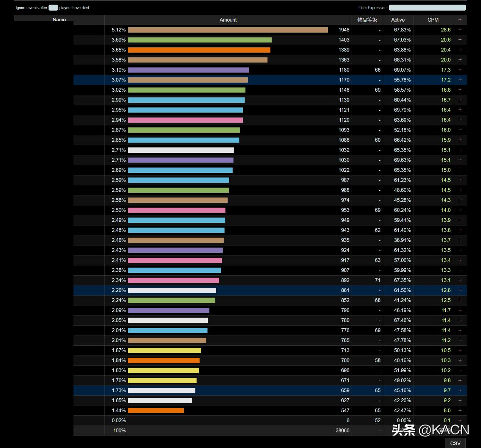Click the plus icon in the table header
481x448 pixels.
click(x=460, y=20)
